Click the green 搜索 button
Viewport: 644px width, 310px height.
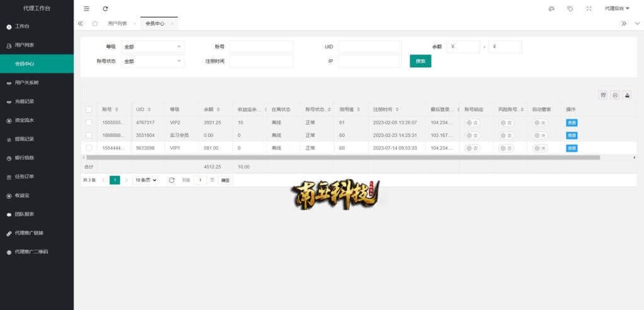point(420,61)
